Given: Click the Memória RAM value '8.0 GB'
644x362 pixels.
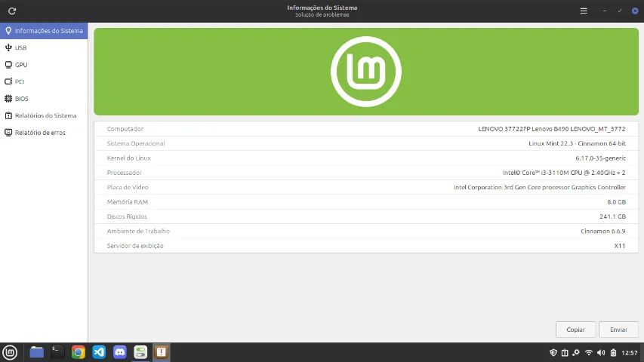Looking at the screenshot, I should point(617,202).
